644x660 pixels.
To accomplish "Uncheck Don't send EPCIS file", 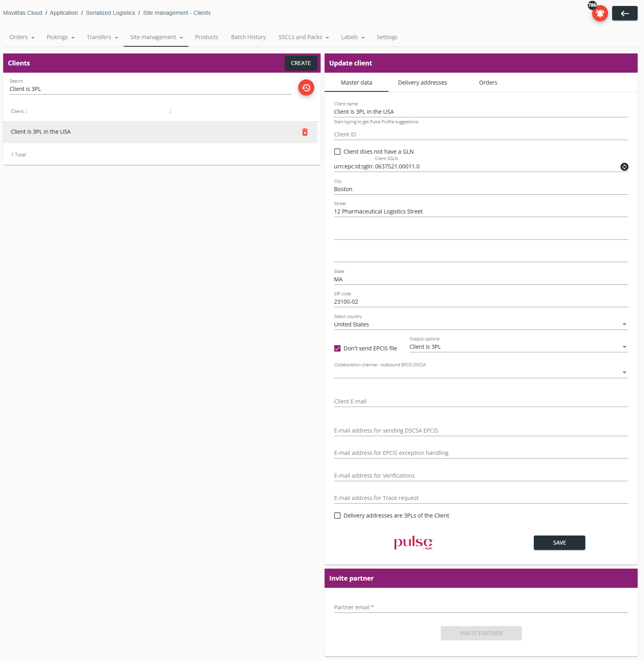I will tap(337, 348).
